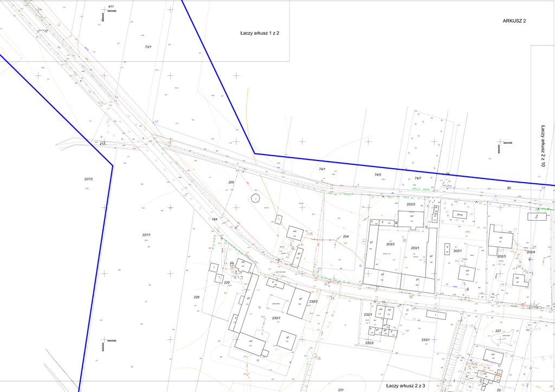
Task: Select parcel number 411
Action: [111, 6]
